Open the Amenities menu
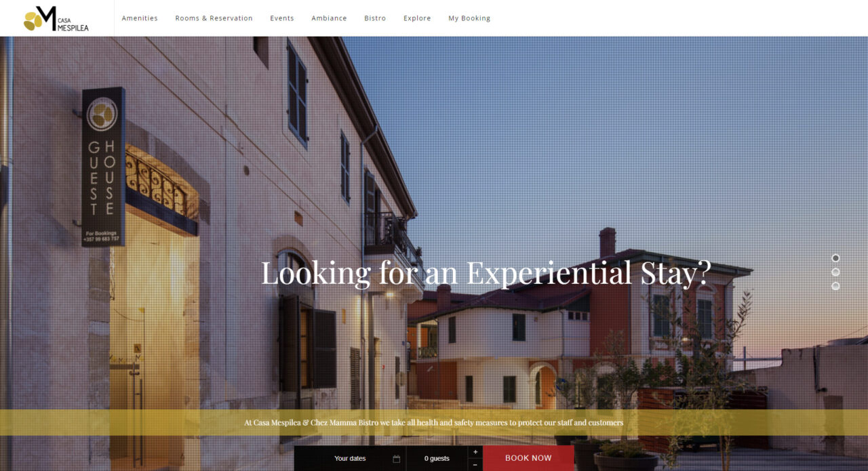The image size is (868, 471). [x=140, y=18]
